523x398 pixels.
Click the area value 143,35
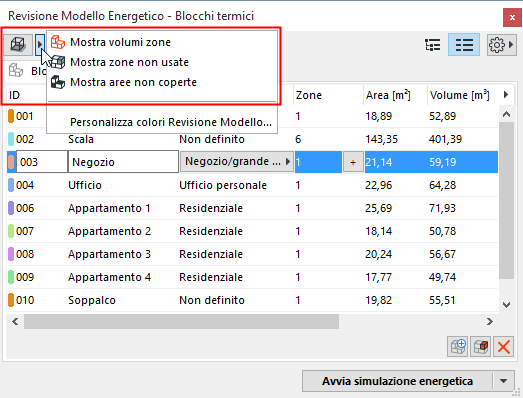coord(382,139)
